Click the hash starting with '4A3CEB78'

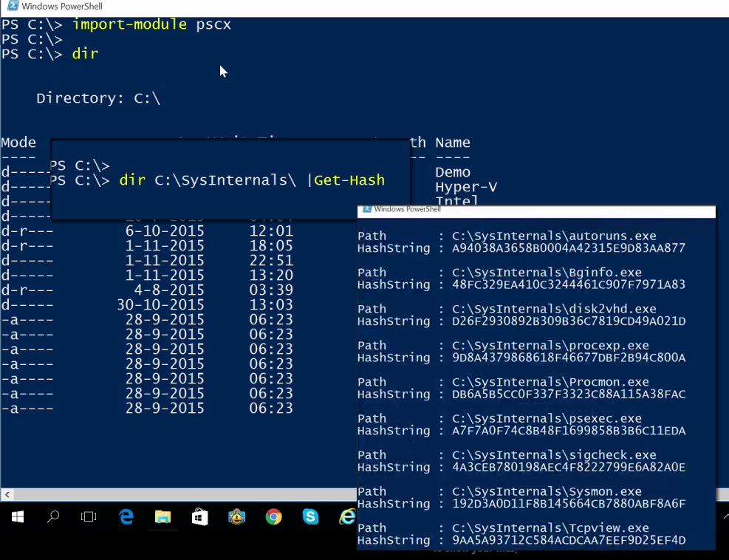569,467
